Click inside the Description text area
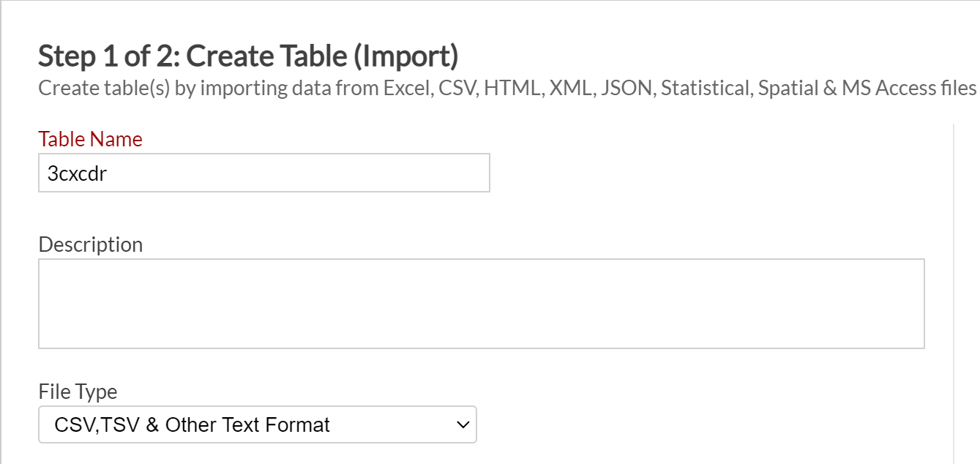This screenshot has width=980, height=464. click(x=482, y=304)
